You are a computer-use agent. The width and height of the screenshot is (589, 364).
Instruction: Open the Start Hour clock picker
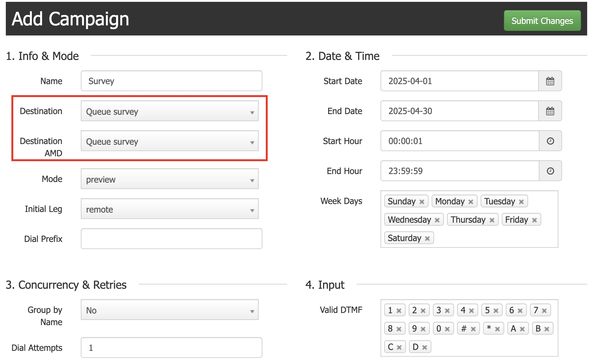550,141
